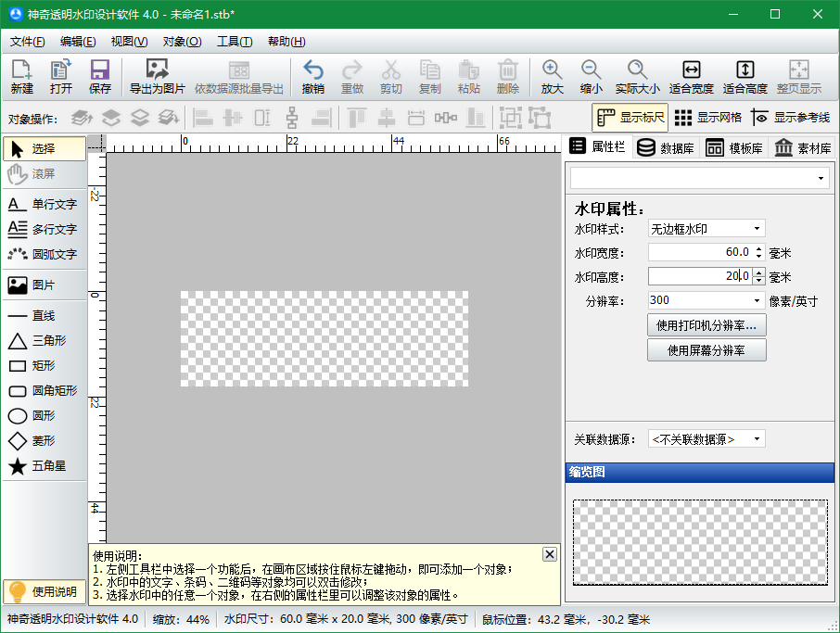Close the 使用说明 instructions panel

[x=549, y=553]
